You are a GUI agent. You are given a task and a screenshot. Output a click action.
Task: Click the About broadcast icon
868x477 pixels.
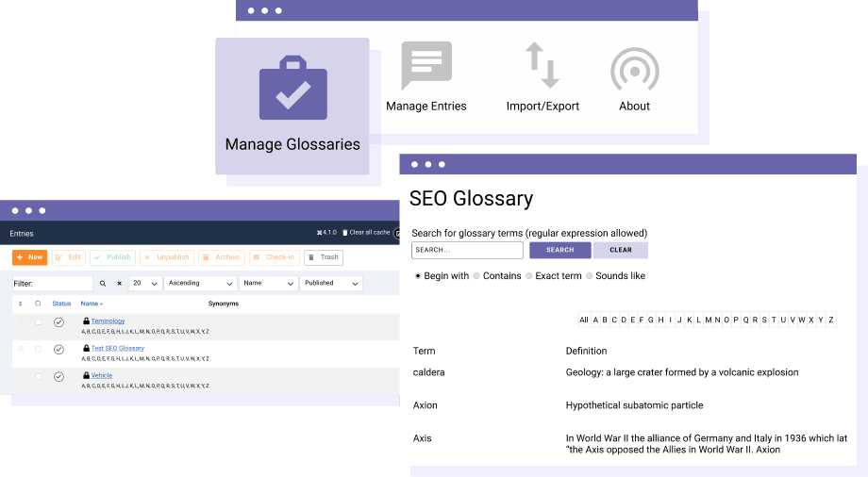point(634,68)
